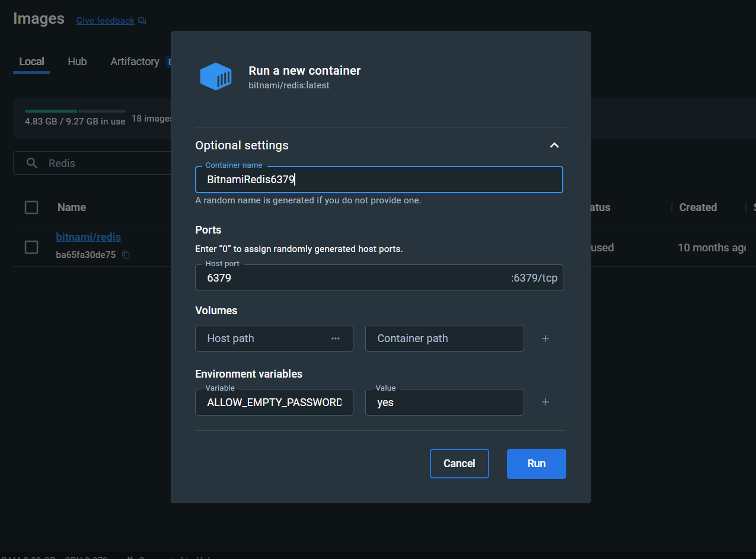
Task: Toggle the select-all images checkbox
Action: (31, 207)
